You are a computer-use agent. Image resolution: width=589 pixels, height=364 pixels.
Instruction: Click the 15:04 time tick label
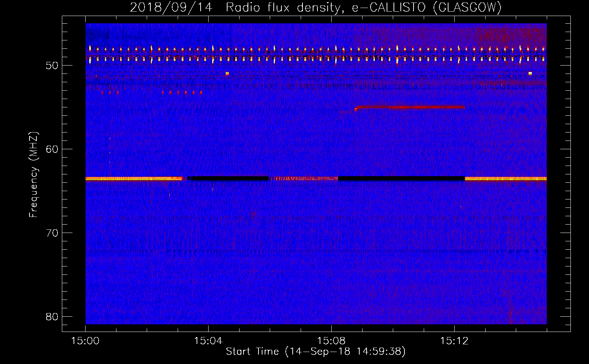point(208,341)
